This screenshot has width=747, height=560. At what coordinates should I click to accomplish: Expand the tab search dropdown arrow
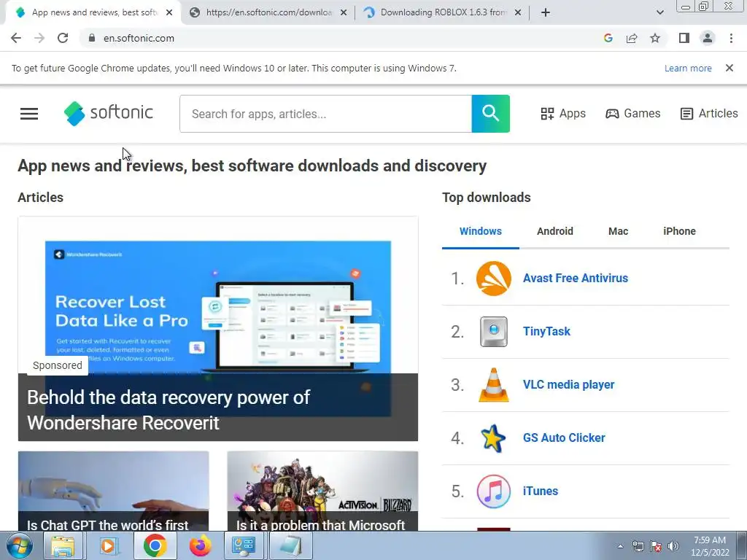click(659, 13)
